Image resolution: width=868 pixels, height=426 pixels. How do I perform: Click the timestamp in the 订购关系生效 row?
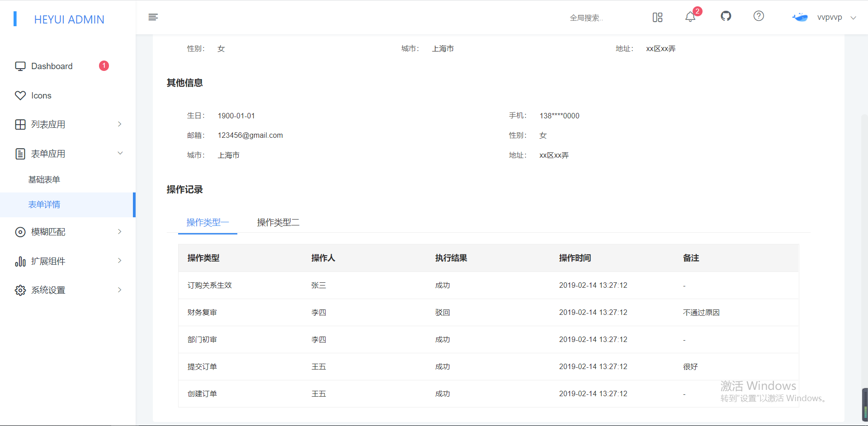pos(593,286)
